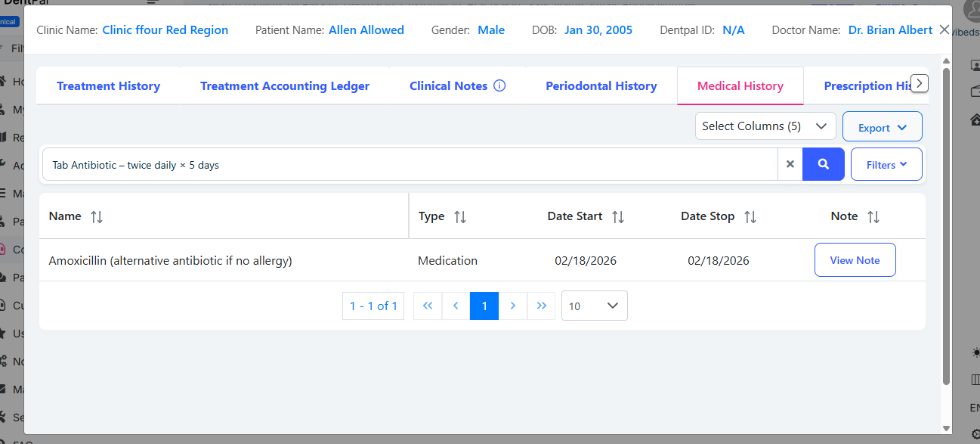
Task: Click the Clinical Notes info icon
Action: point(499,85)
